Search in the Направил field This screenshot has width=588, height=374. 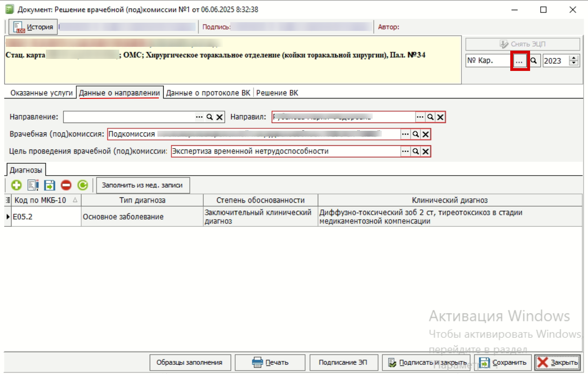(430, 117)
